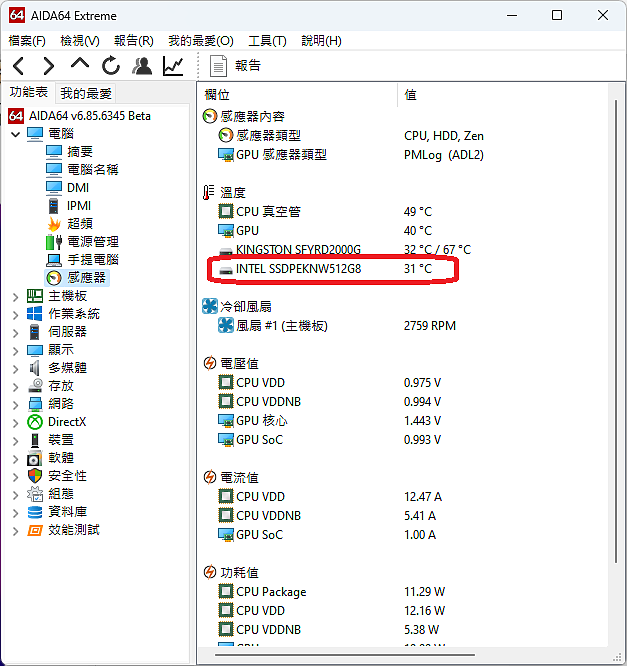Open the 我的最愛(O) menu
The image size is (627, 666).
click(x=201, y=41)
